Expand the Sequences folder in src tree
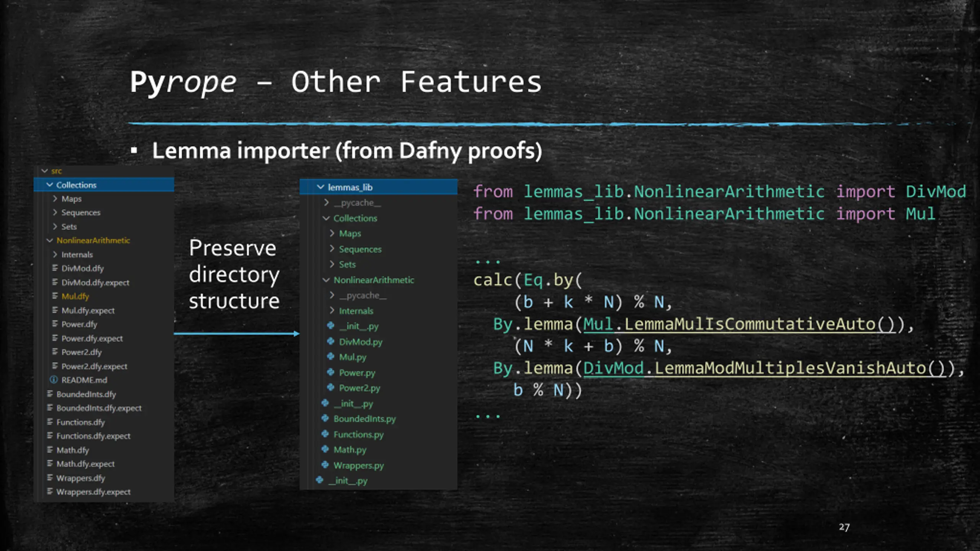This screenshot has width=980, height=551. (55, 212)
